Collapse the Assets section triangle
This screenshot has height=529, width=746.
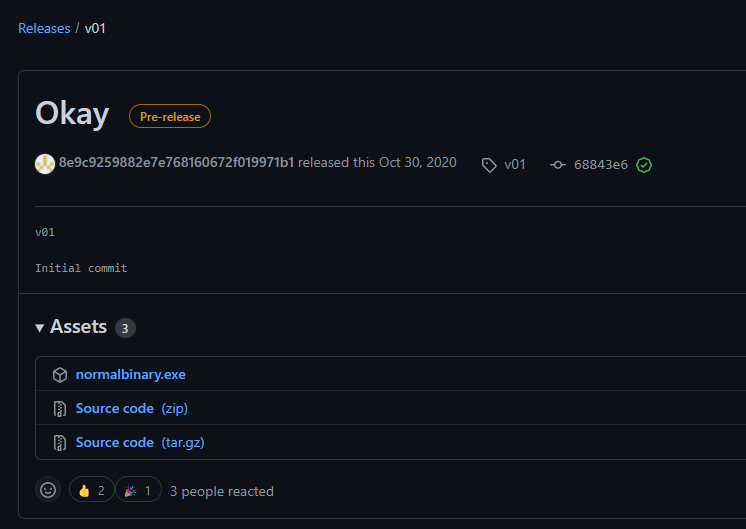click(x=40, y=327)
